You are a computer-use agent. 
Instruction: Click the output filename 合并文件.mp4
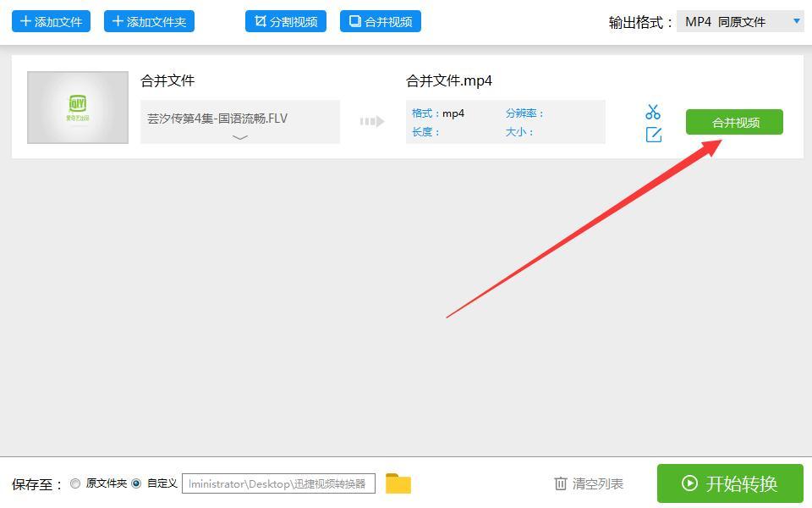click(449, 80)
